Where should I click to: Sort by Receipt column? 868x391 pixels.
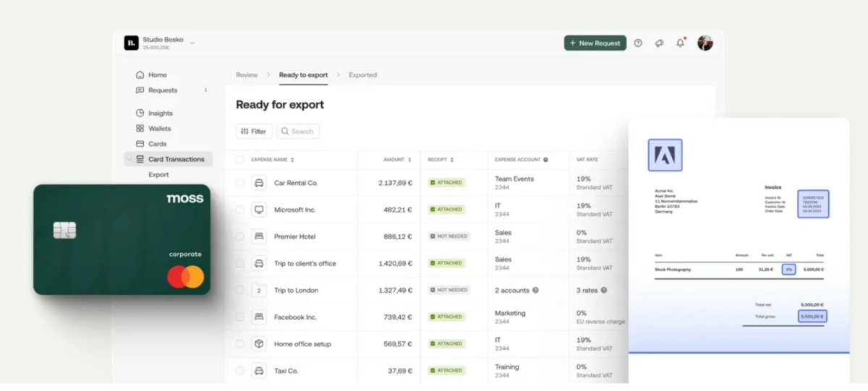tap(441, 160)
